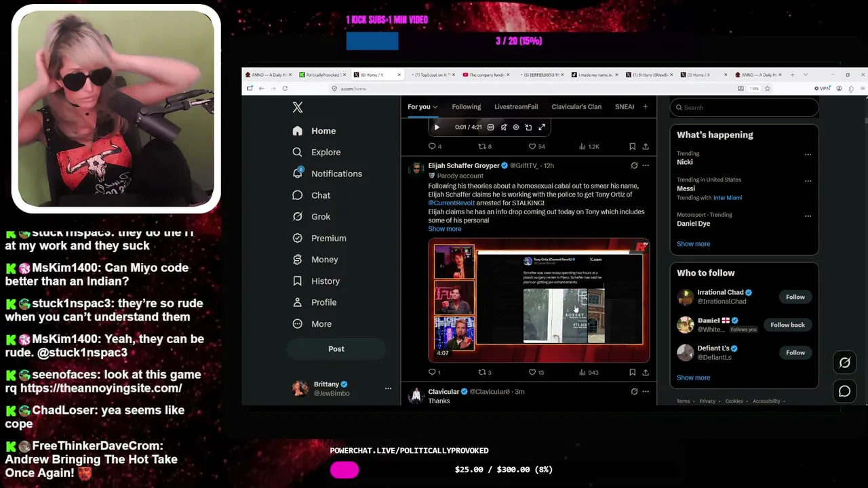Bookmark the post with 54 likes
Viewport: 868px width, 488px height.
[x=633, y=146]
